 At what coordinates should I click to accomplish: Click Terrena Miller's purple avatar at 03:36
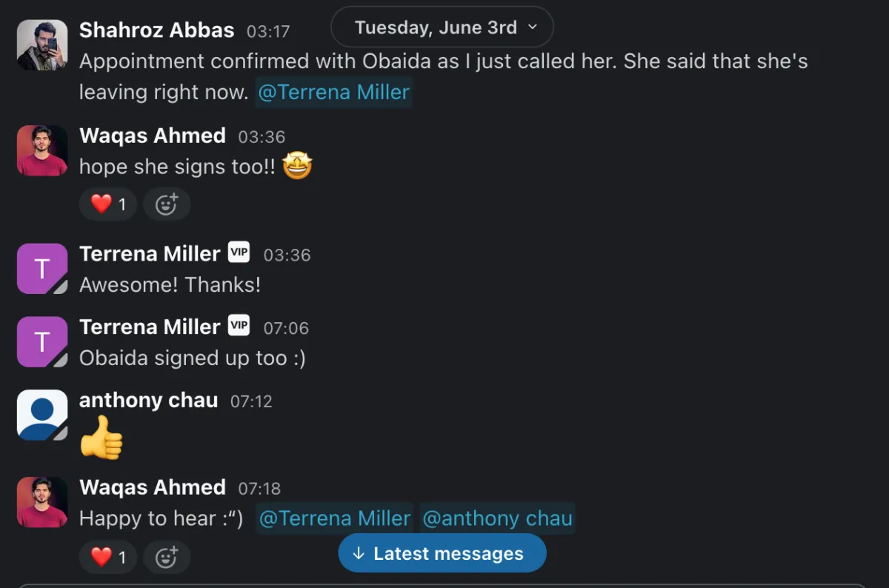pos(42,268)
